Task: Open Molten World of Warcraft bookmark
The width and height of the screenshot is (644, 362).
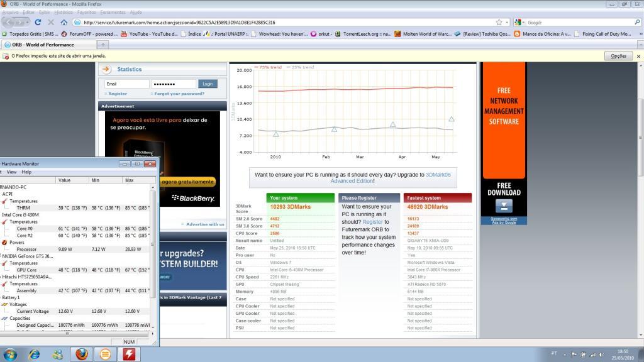Action: point(423,34)
